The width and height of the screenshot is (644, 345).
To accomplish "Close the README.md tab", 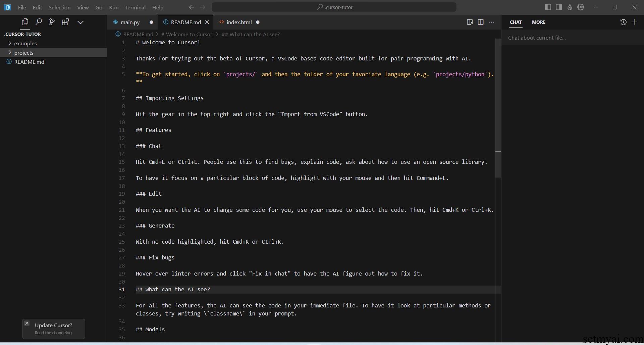I will coord(207,22).
